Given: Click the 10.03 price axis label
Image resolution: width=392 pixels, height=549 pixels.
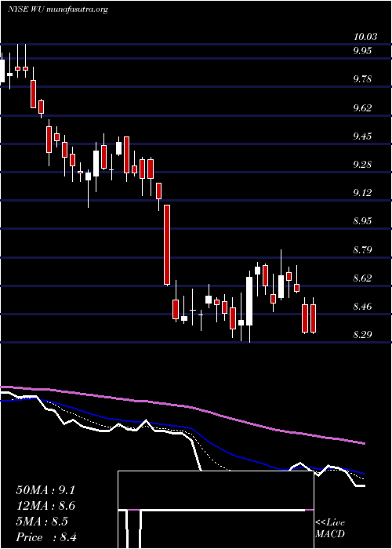Looking at the screenshot, I should [365, 37].
